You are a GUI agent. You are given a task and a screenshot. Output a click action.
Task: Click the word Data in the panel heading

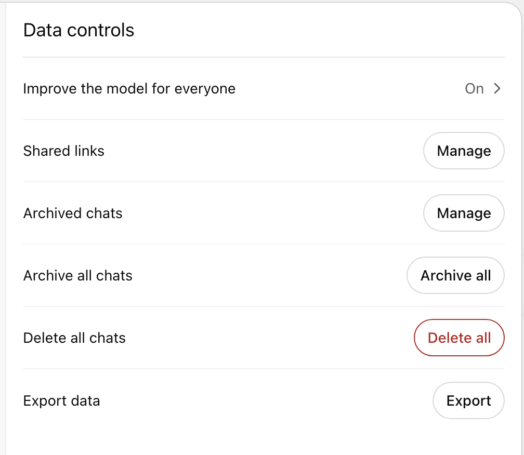click(x=42, y=30)
